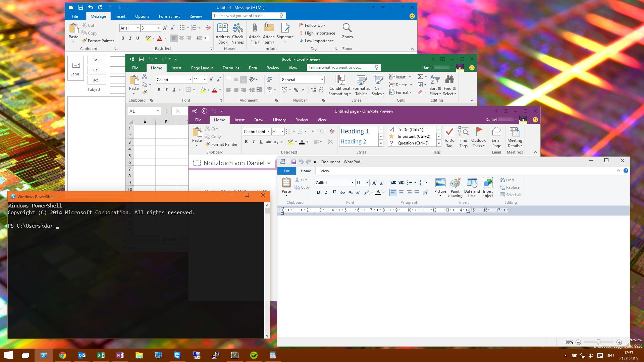
Task: Click percent style icon in Excel
Action: 296,90
